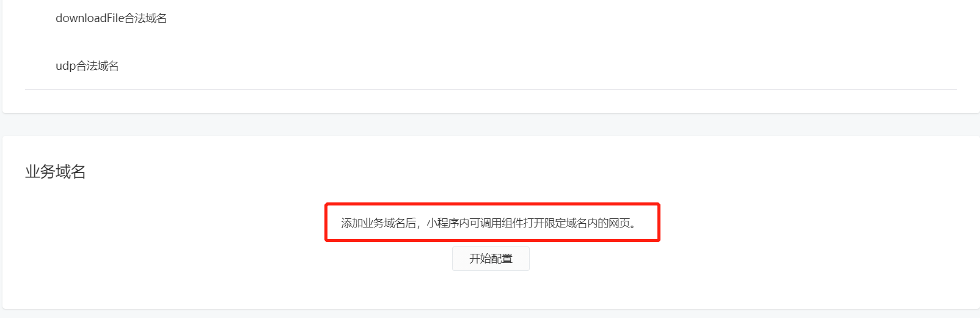Click the word udp in the second label
The image size is (980, 318).
(x=66, y=66)
